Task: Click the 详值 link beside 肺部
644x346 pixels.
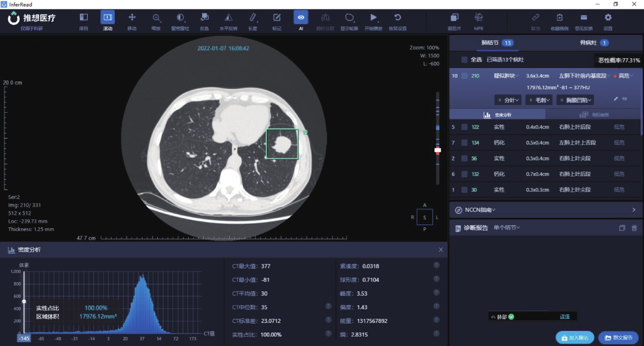Action: (565, 317)
